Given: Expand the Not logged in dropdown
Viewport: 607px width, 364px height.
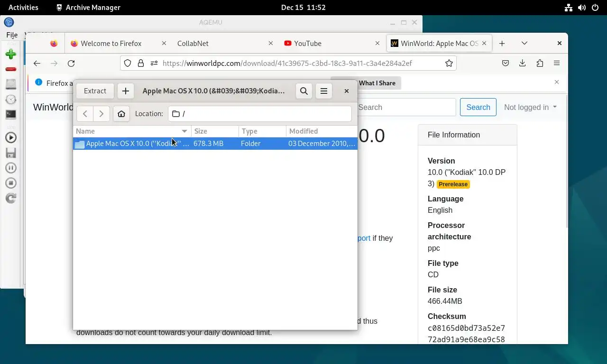Looking at the screenshot, I should pyautogui.click(x=530, y=107).
